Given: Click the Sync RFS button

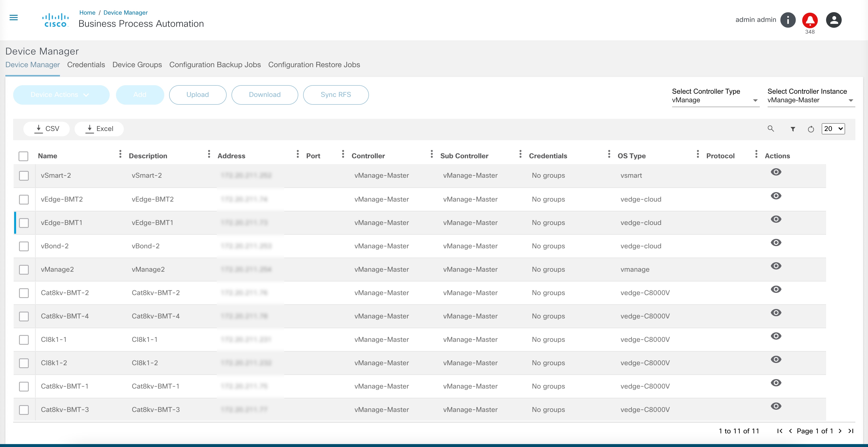Looking at the screenshot, I should click(x=336, y=95).
